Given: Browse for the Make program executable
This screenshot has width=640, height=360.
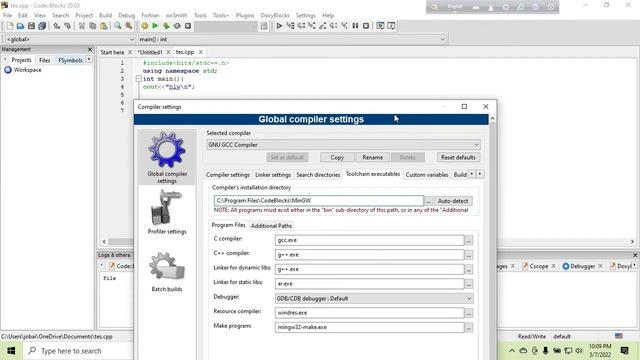Looking at the screenshot, I should click(469, 327).
